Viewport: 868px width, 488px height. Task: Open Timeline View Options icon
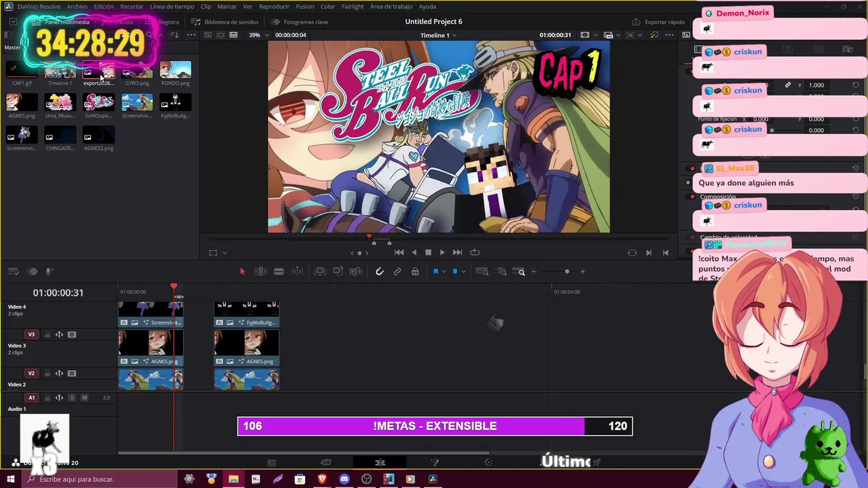coord(13,272)
